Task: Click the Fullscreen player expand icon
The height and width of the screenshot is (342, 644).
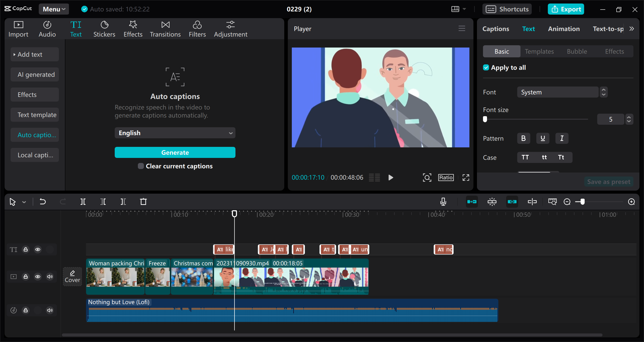Action: (x=466, y=177)
